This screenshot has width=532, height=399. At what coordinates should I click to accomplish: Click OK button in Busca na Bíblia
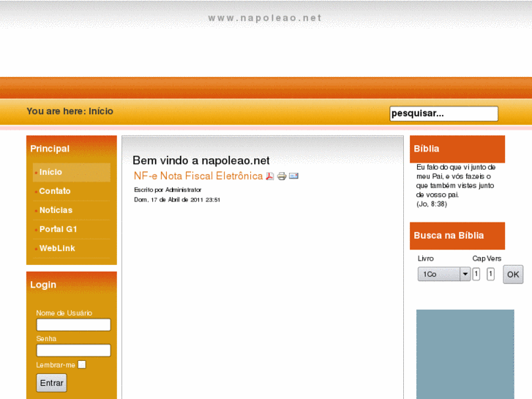coord(513,275)
